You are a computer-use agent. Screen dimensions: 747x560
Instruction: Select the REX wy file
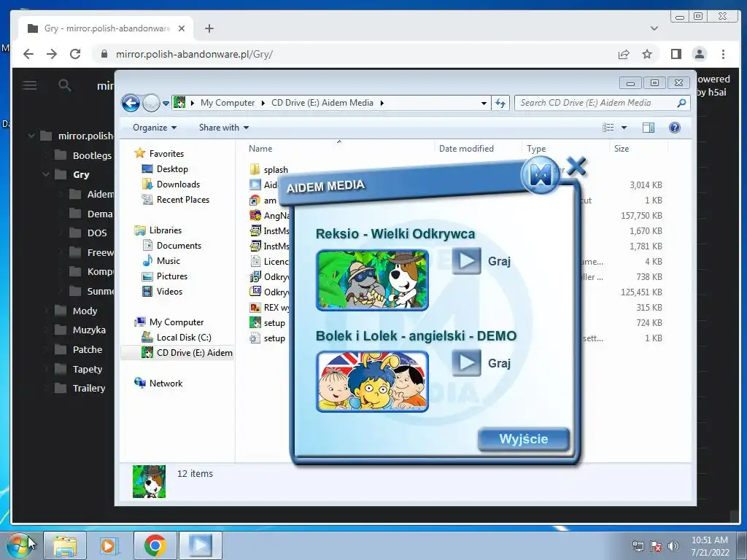270,307
